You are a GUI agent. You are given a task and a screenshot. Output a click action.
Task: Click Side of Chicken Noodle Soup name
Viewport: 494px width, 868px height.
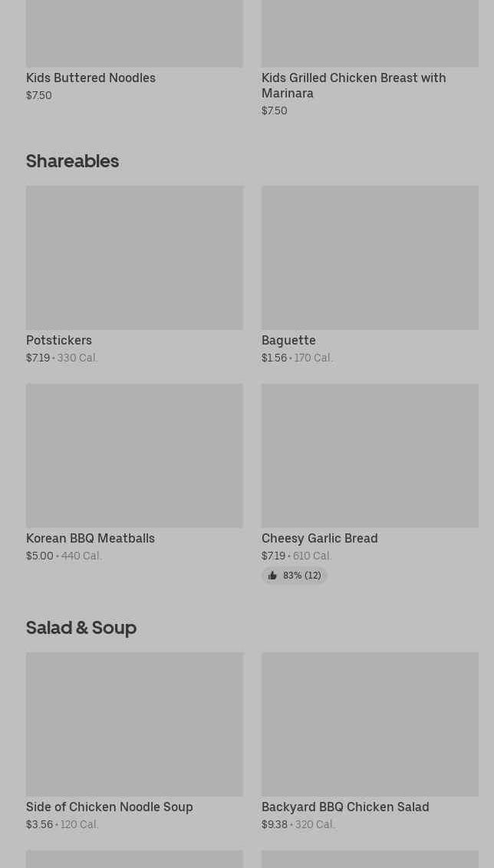click(x=110, y=807)
